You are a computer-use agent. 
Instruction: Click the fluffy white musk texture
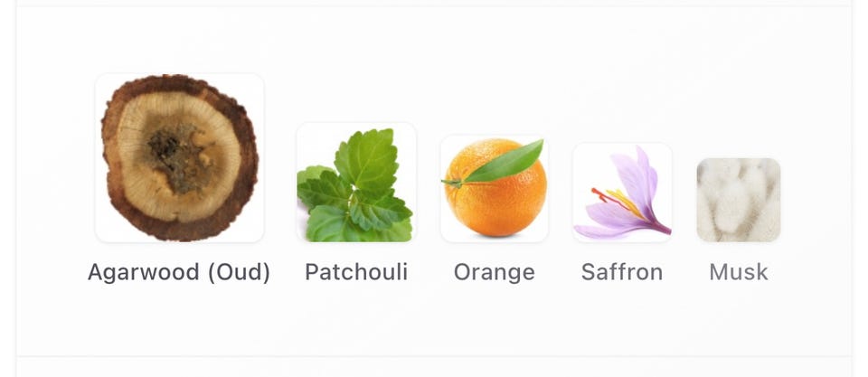[739, 201]
